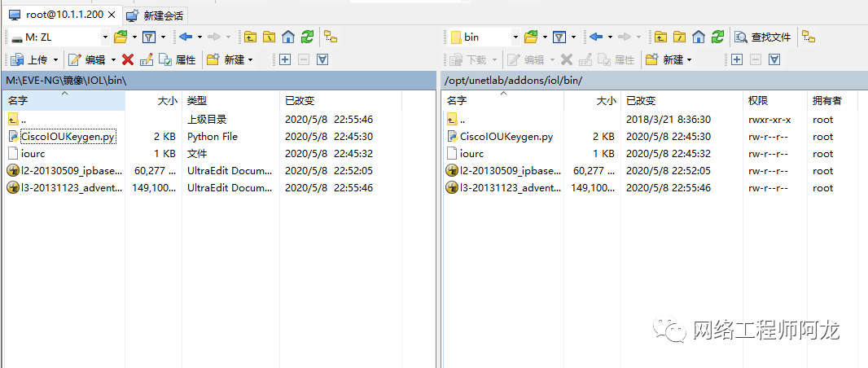Image resolution: width=868 pixels, height=368 pixels.
Task: Click the remote panel filter icon
Action: click(559, 37)
